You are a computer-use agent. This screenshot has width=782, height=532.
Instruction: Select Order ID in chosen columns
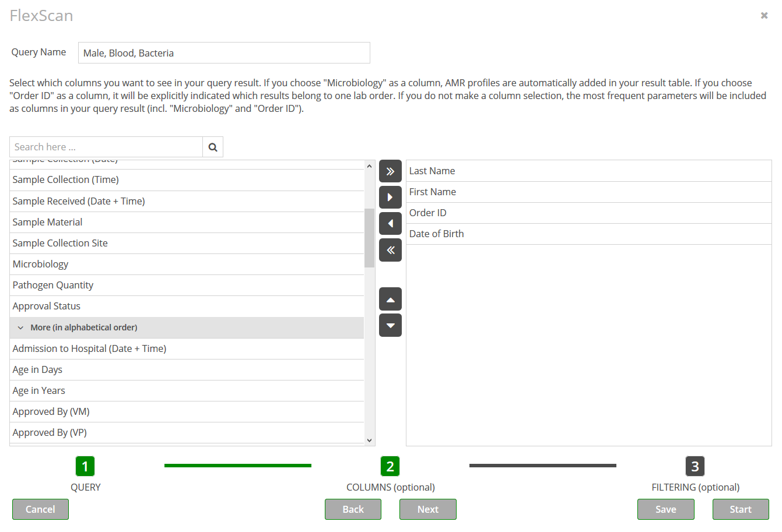[589, 213]
